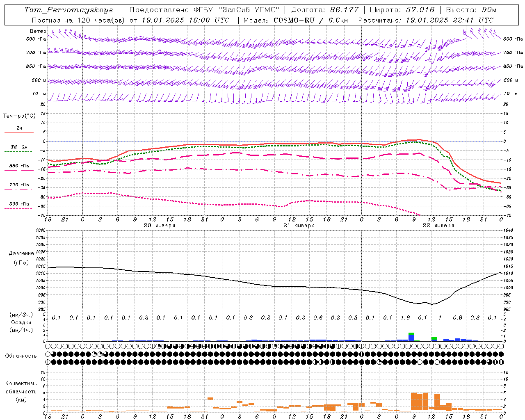Click the '22 января' date label
Viewport: 525px width, 420px height.
pos(438,226)
